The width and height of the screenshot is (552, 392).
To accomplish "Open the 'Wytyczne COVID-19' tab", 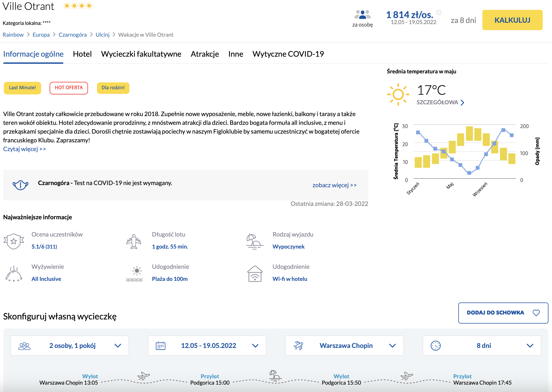I will coord(288,54).
